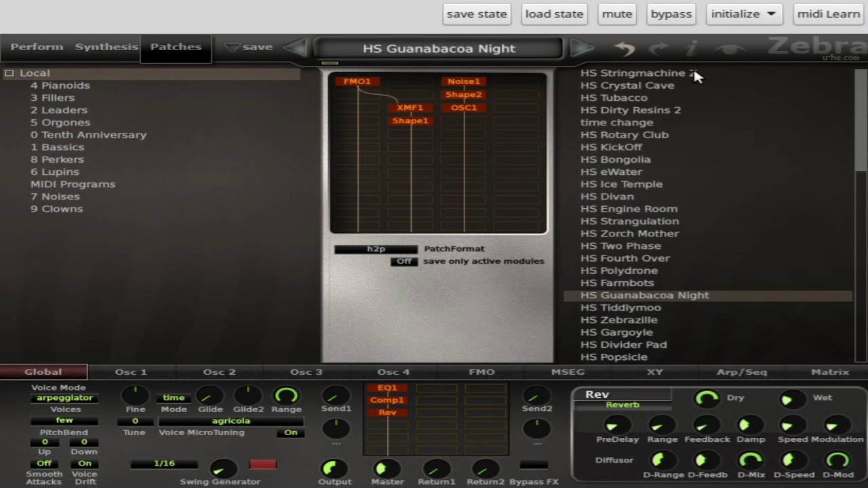Toggle the Bypass FX switch
Image resolution: width=868 pixels, height=488 pixels.
534,464
